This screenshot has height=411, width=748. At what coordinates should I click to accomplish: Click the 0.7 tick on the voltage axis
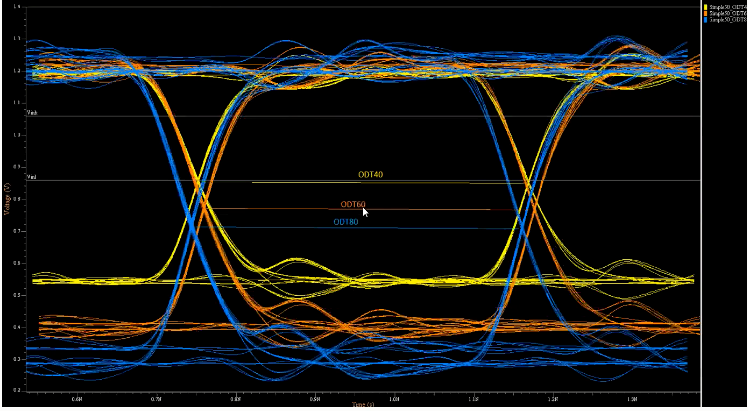[x=17, y=231]
